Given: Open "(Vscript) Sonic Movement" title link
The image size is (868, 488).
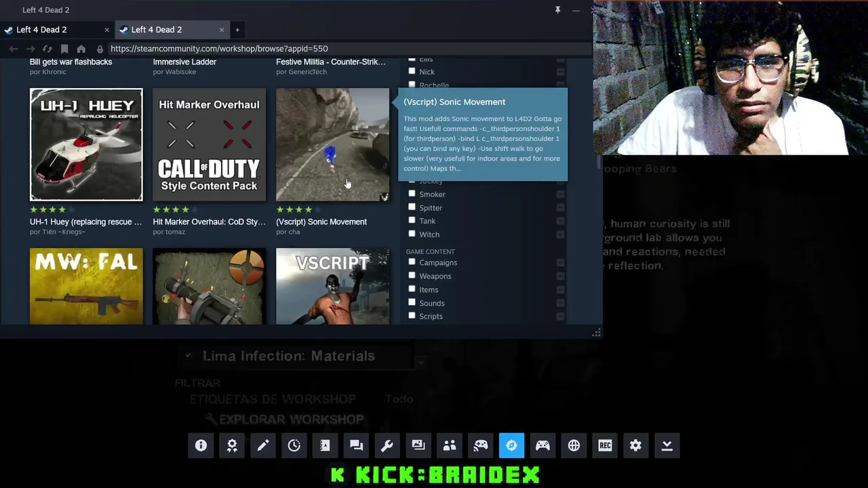Looking at the screenshot, I should pos(321,222).
